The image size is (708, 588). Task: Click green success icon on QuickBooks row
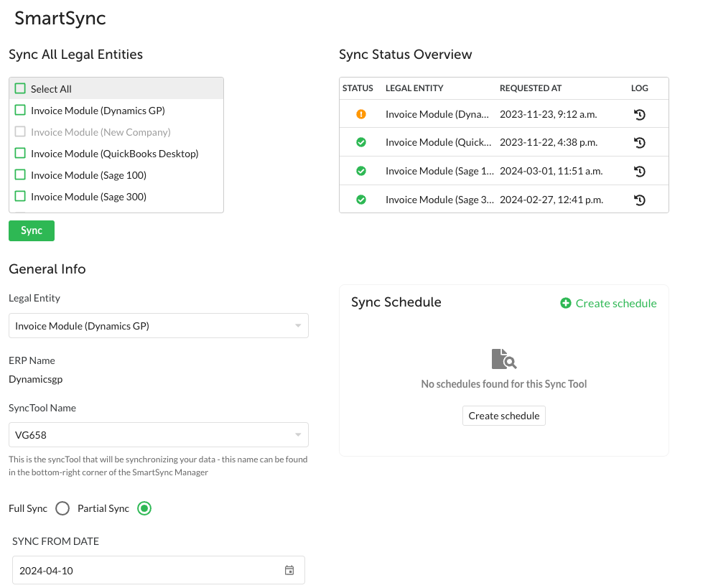pos(360,142)
